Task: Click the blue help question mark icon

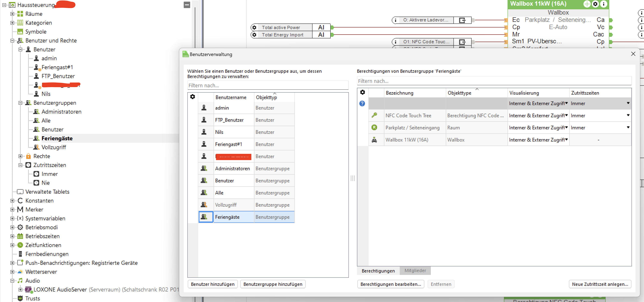Action: 362,103
